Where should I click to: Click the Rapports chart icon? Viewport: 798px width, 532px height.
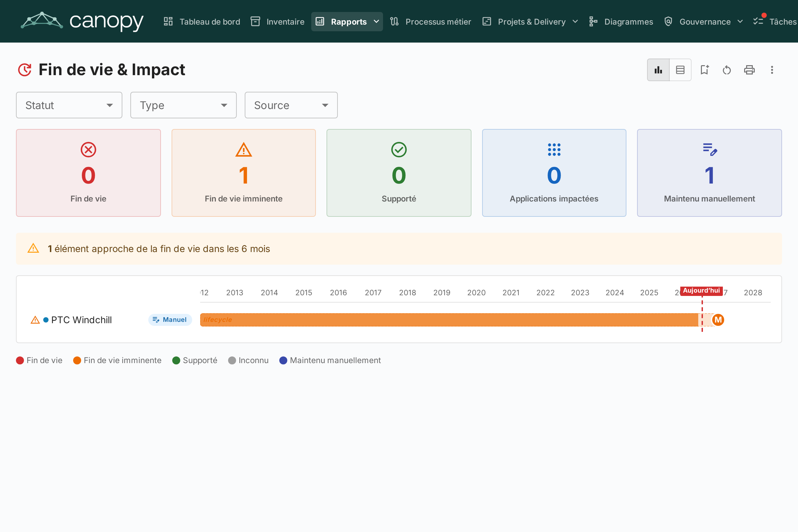click(x=320, y=22)
